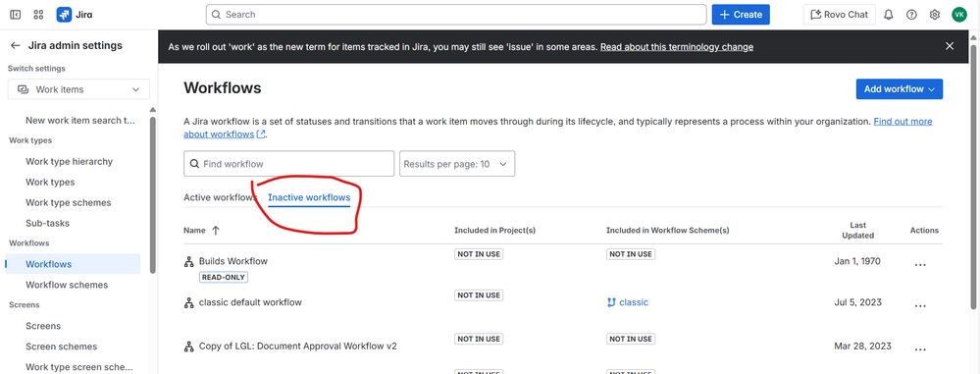980x374 pixels.
Task: Click the classic default workflow name
Action: pos(250,302)
